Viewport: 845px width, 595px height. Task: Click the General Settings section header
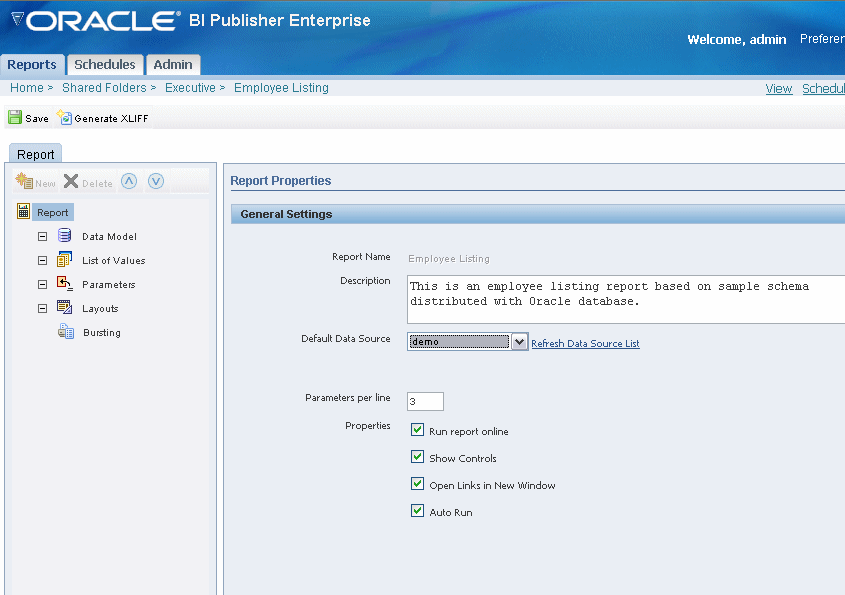(538, 214)
